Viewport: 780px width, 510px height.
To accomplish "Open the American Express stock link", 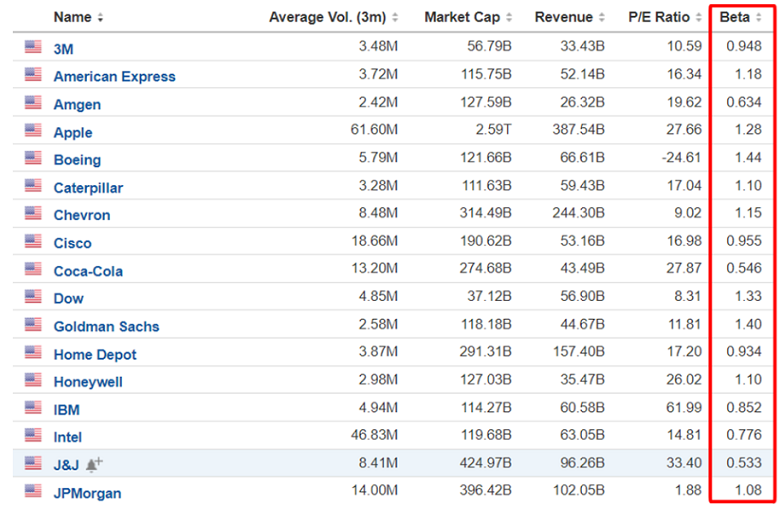I will 114,76.
